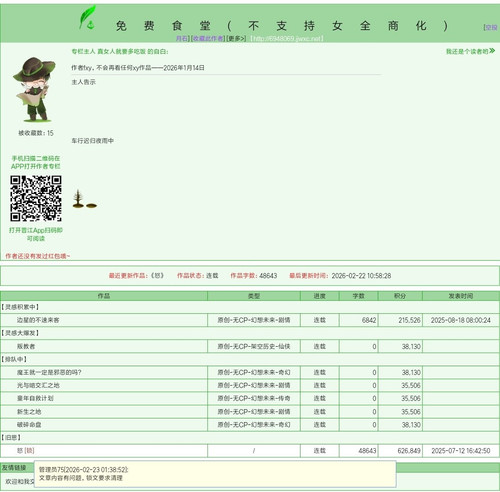500x492 pixels.
Task: Click the 字数 column header
Action: [359, 296]
